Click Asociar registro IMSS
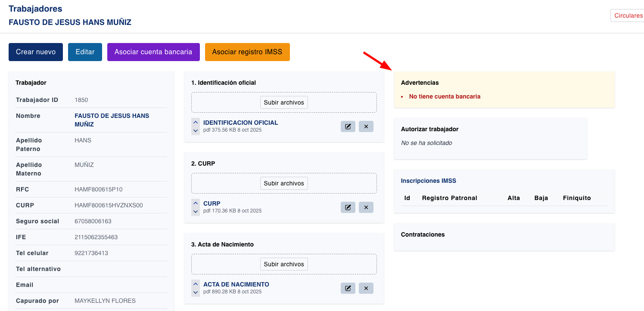This screenshot has width=644, height=311. click(x=247, y=52)
